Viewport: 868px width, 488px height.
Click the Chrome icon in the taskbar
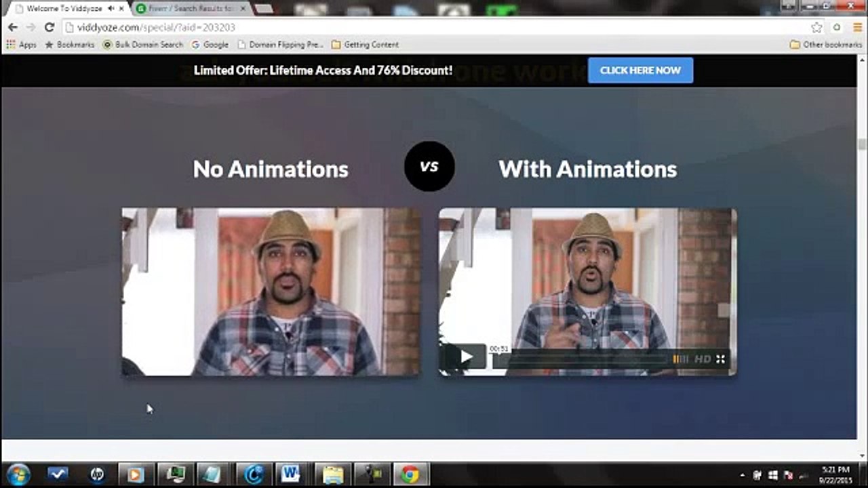pyautogui.click(x=410, y=474)
